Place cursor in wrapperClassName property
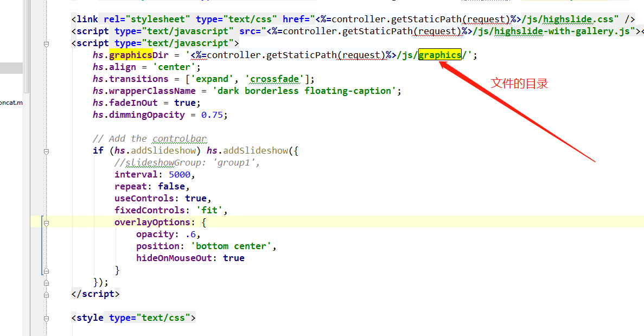Screen dimensions: 644x336 coord(152,91)
